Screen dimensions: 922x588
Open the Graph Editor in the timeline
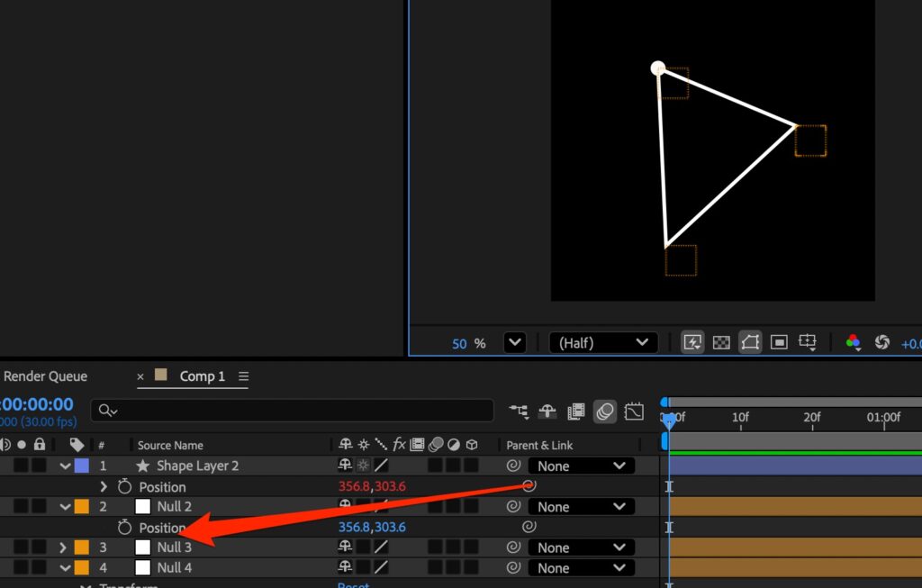[633, 412]
